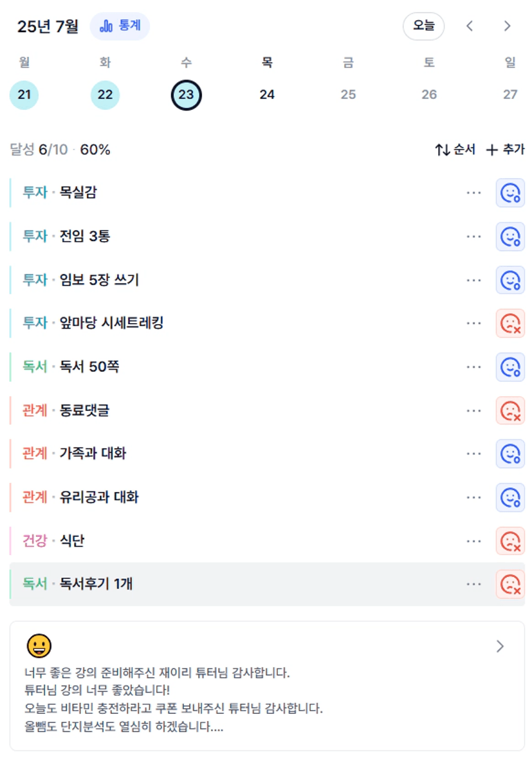Go to next week with right chevron
This screenshot has height=757, width=532.
[507, 26]
